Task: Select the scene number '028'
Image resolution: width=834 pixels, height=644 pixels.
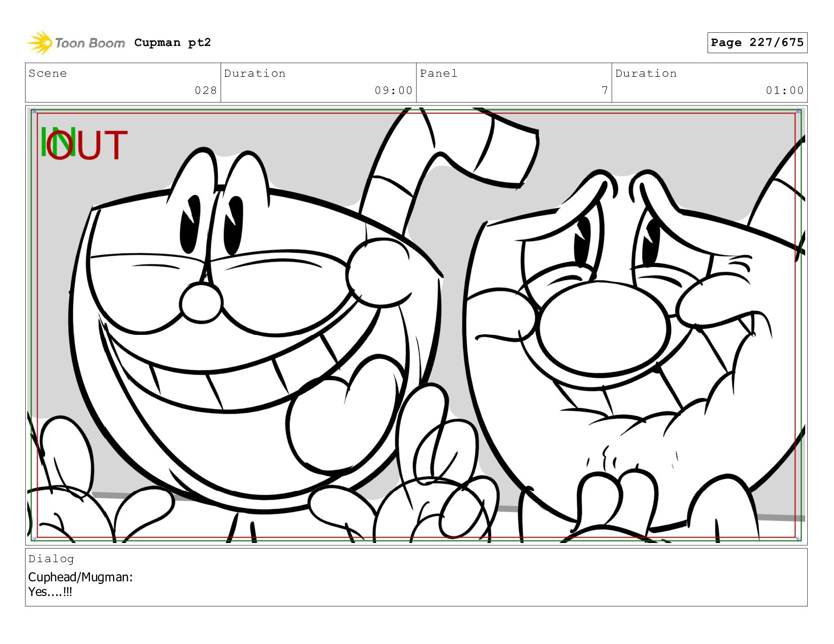Action: point(206,90)
